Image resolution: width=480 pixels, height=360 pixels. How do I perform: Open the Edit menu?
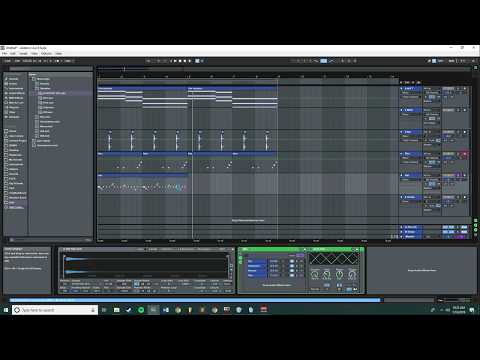tap(13, 53)
